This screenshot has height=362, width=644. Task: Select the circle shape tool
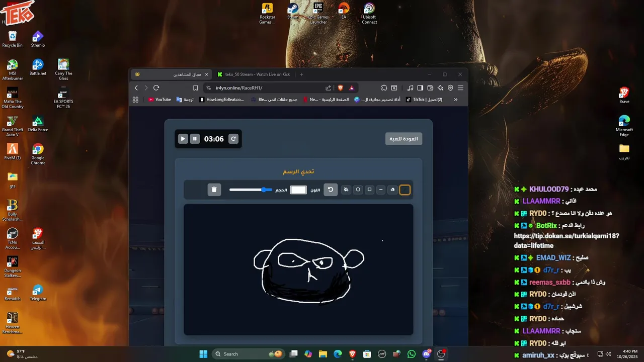click(358, 190)
